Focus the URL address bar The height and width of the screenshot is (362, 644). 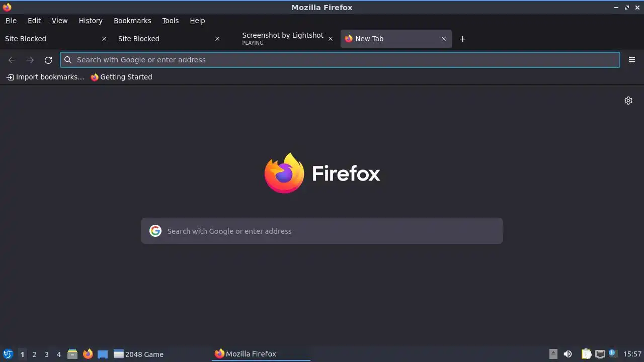pos(340,60)
